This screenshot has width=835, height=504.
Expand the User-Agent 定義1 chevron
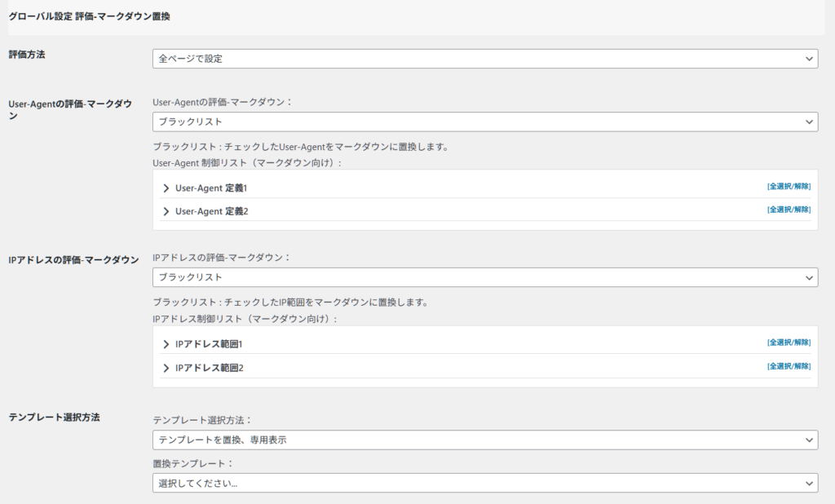(166, 188)
